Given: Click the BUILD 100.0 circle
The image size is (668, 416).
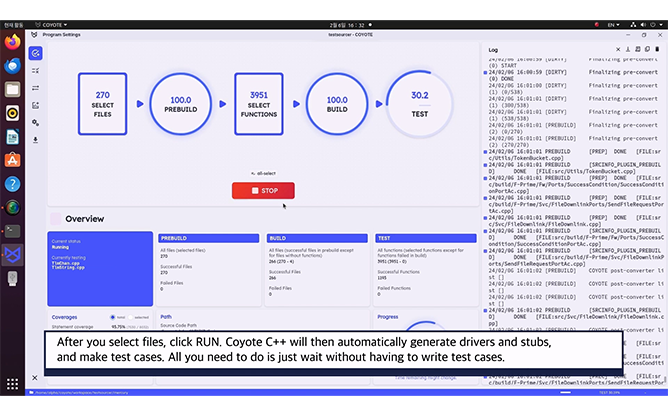Looking at the screenshot, I should pos(337,104).
